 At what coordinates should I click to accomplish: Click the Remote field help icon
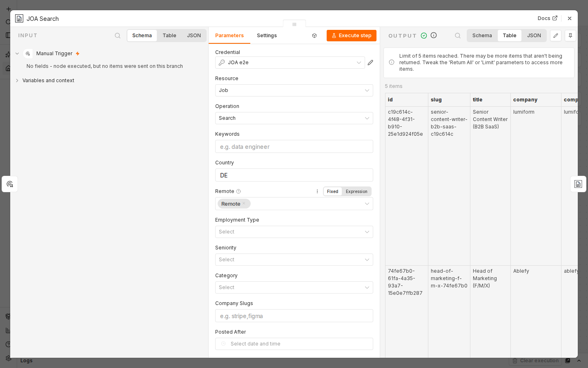238,191
